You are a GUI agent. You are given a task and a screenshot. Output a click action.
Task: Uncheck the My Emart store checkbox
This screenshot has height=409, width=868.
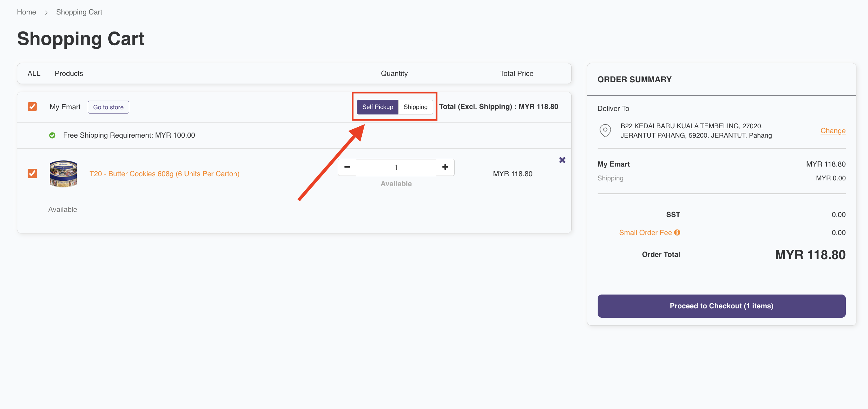point(32,107)
